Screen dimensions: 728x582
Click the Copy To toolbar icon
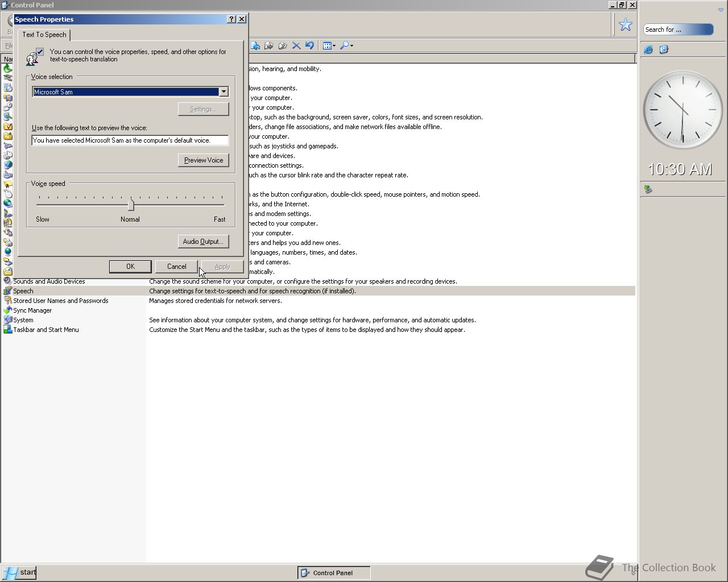tap(269, 45)
